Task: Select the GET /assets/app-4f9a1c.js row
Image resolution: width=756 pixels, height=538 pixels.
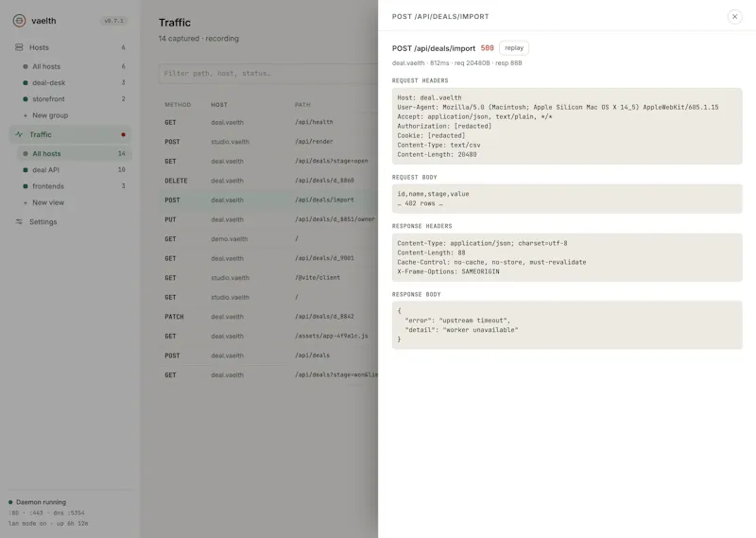Action: (268, 337)
